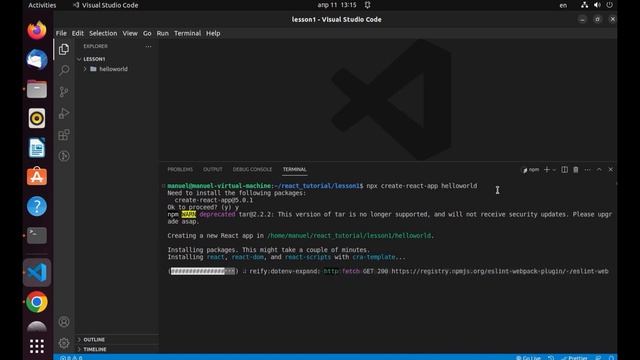The height and width of the screenshot is (360, 640).
Task: Open the Live Share view in the activity bar
Action: [x=64, y=156]
